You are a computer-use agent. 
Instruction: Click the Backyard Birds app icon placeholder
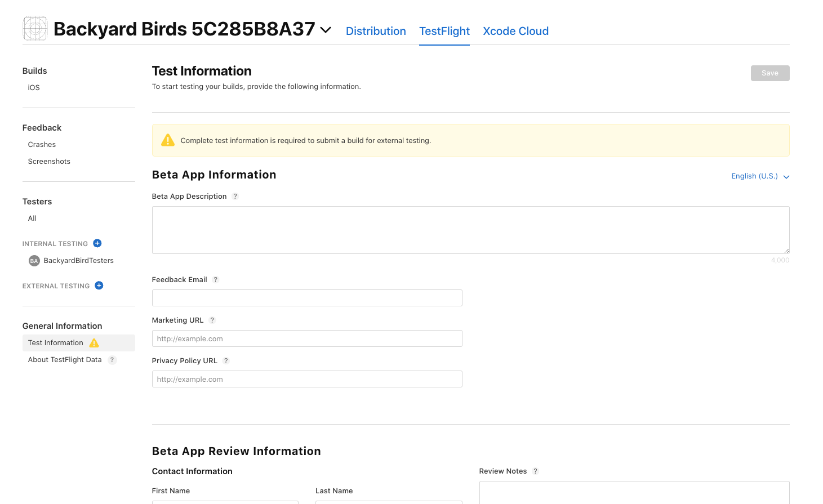coord(35,29)
